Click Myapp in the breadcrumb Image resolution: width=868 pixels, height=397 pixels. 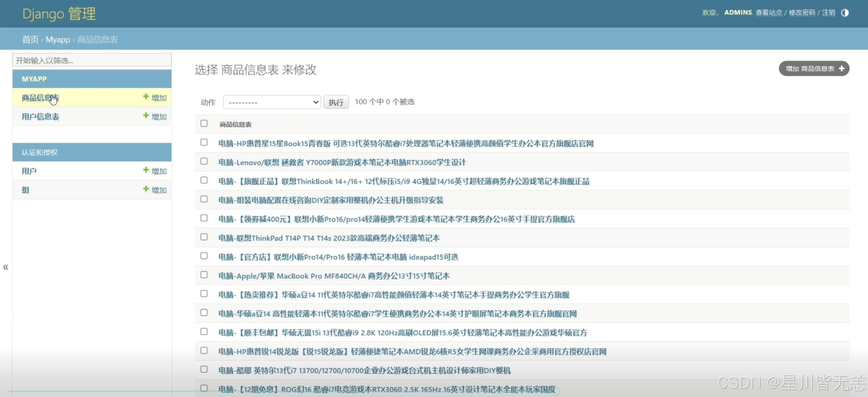click(58, 39)
